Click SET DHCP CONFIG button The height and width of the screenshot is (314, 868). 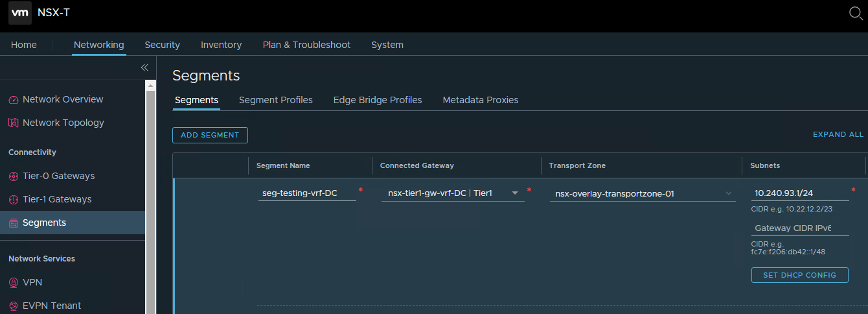[799, 275]
